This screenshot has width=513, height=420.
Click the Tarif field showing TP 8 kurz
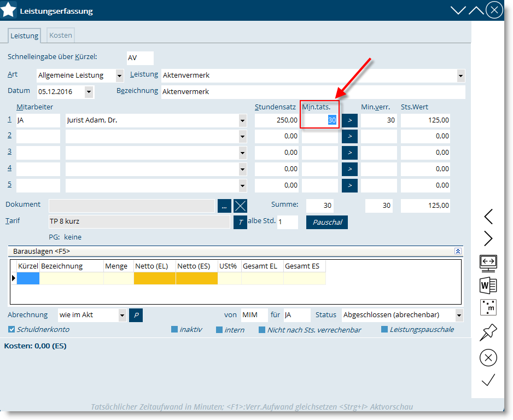pyautogui.click(x=139, y=222)
